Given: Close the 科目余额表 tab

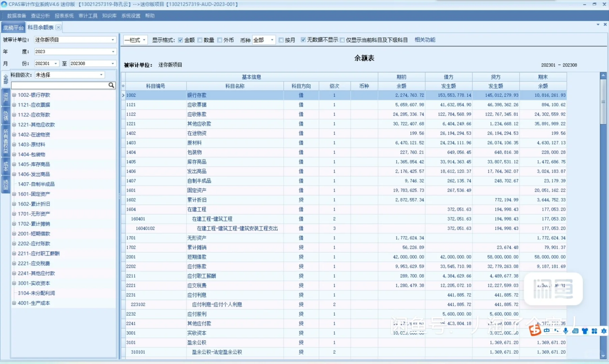Looking at the screenshot, I should 58,27.
